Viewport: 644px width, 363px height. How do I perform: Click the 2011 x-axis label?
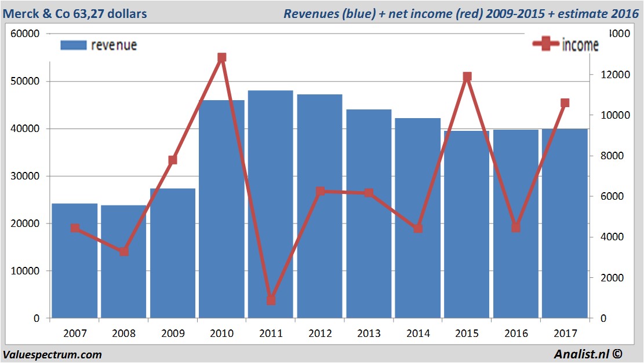coord(271,333)
